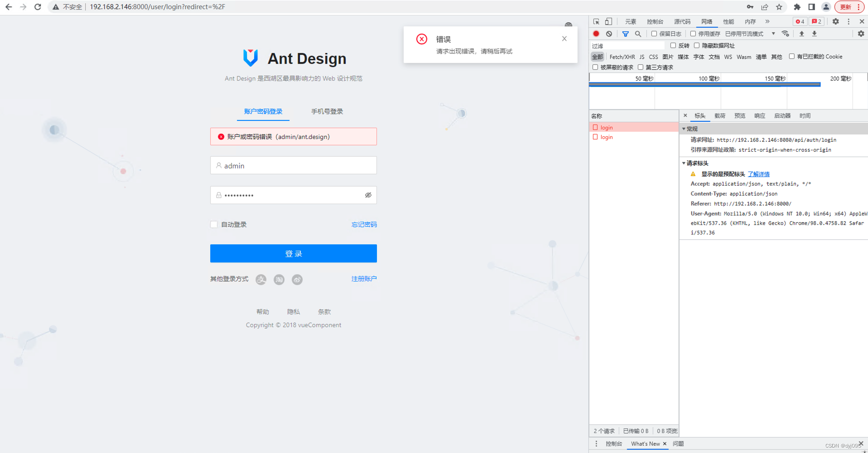Switch to 手机号登录 tab
The image size is (868, 453).
(x=327, y=111)
